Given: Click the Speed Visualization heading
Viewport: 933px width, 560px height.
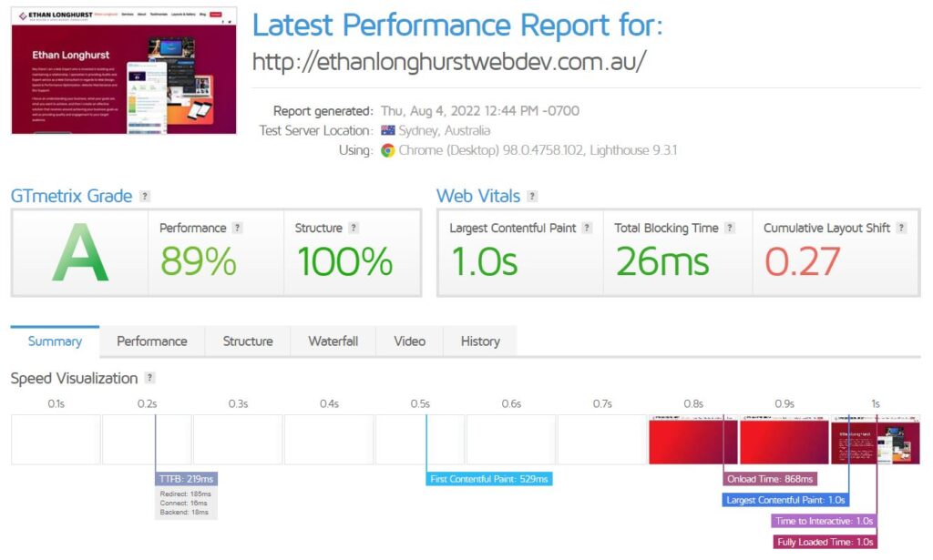Looking at the screenshot, I should [x=75, y=378].
